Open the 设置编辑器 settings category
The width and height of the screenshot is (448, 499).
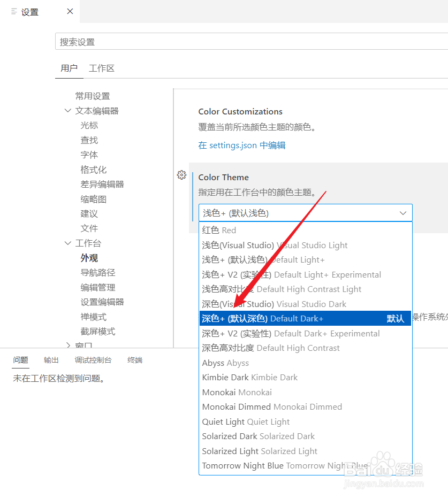pyautogui.click(x=102, y=302)
